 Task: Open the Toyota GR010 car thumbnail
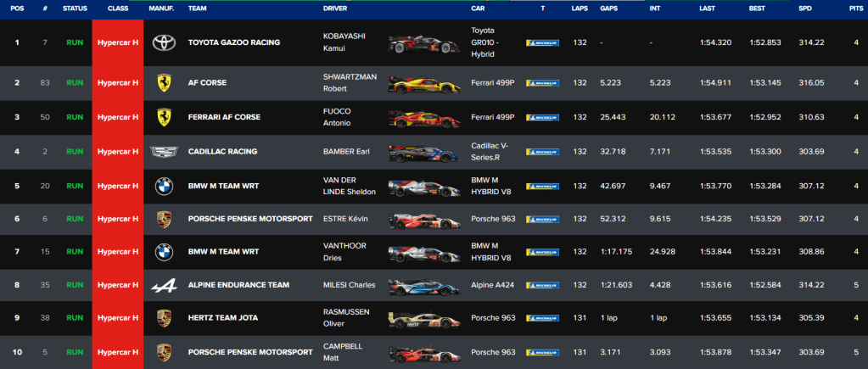(424, 44)
